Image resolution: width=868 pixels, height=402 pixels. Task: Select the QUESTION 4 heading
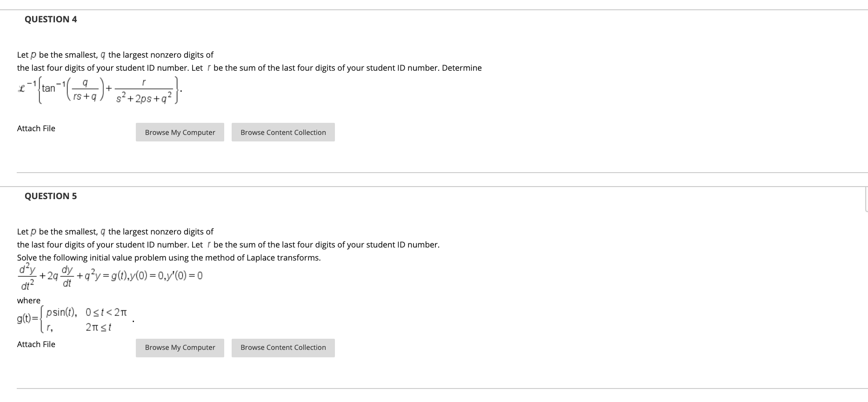[x=51, y=19]
